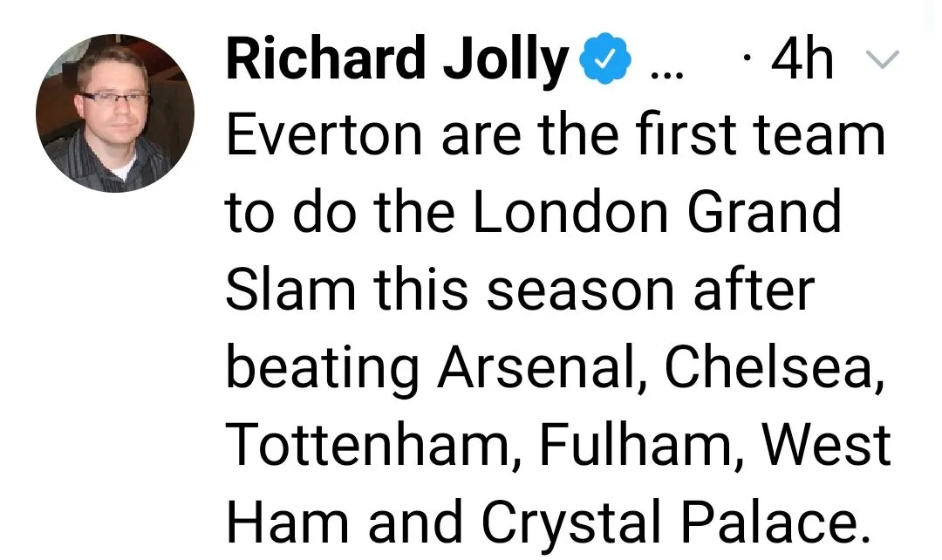
Task: Click the 4h timestamp link
Action: (796, 61)
